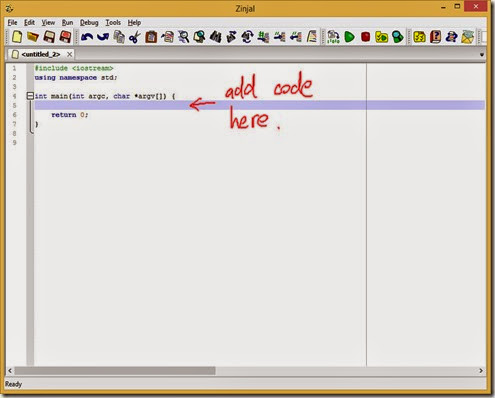Start debugging with the green bug icon
The image size is (495, 398).
[398, 37]
